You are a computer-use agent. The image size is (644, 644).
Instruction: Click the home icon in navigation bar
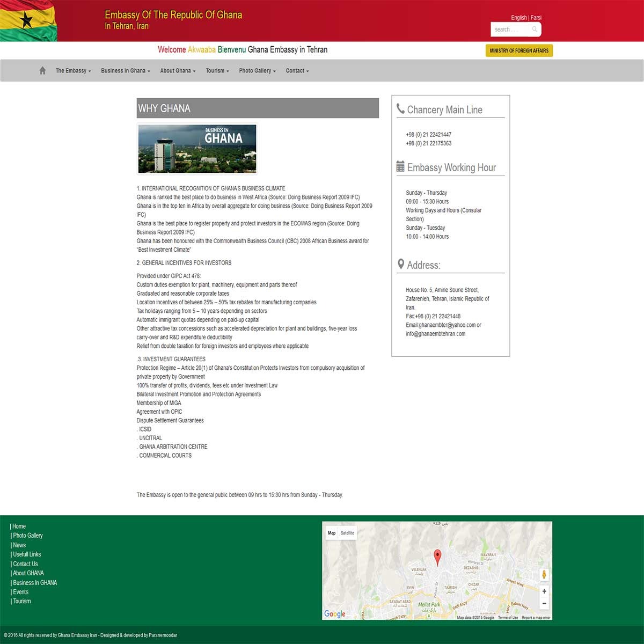(x=42, y=71)
